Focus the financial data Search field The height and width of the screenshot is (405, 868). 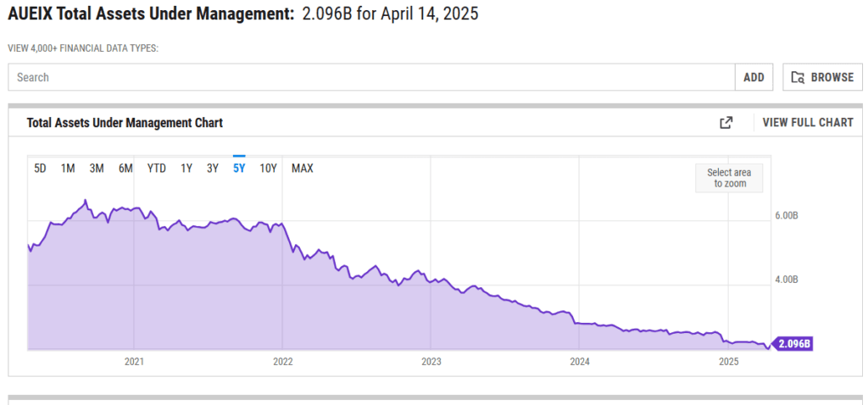coord(371,77)
